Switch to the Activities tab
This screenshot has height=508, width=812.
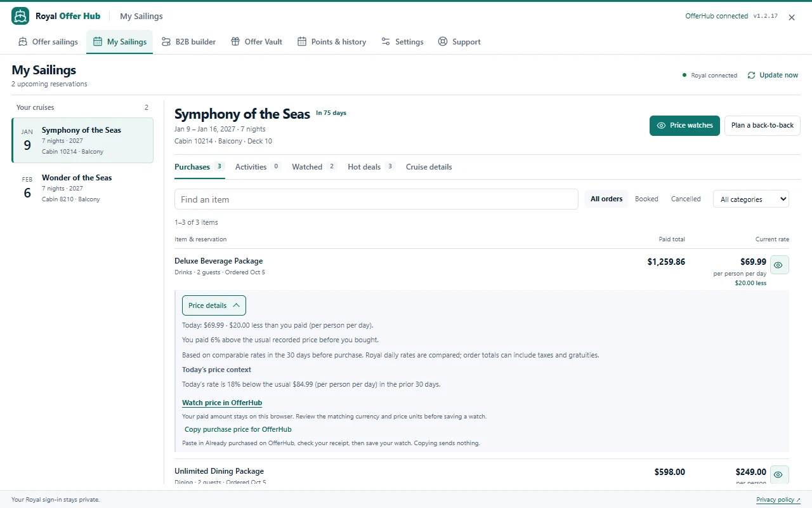click(258, 167)
